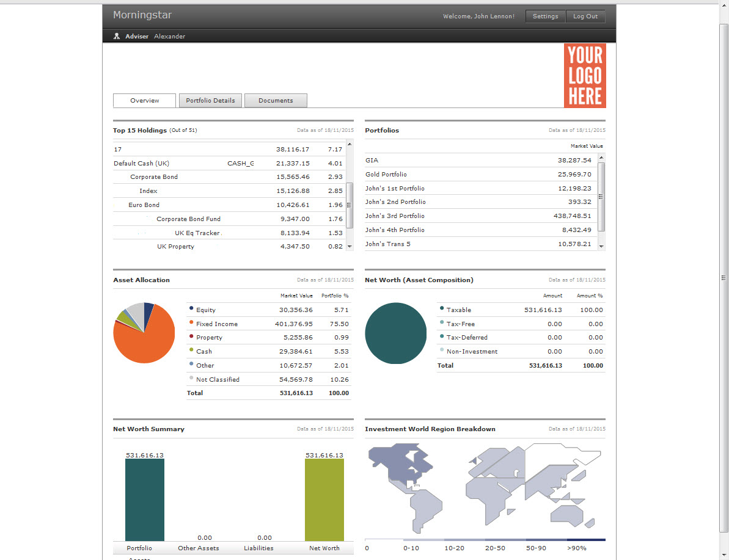The image size is (729, 560).
Task: Click the Fixed Income orange legend dot
Action: pos(191,322)
